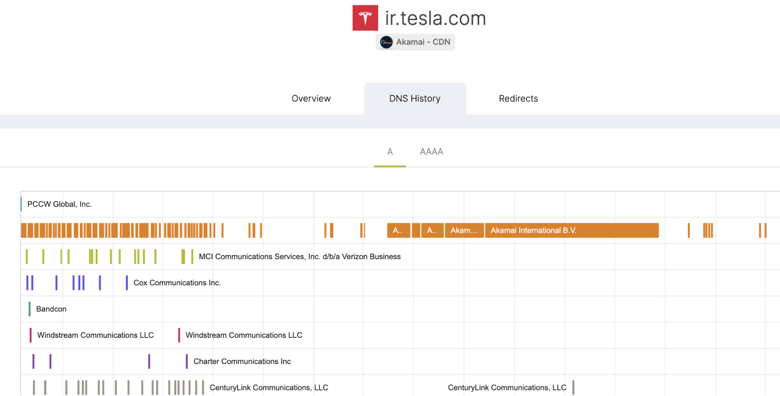Click the blue marker before Cox Communications label
Viewport: 780px width, 396px height.
pyautogui.click(x=126, y=283)
